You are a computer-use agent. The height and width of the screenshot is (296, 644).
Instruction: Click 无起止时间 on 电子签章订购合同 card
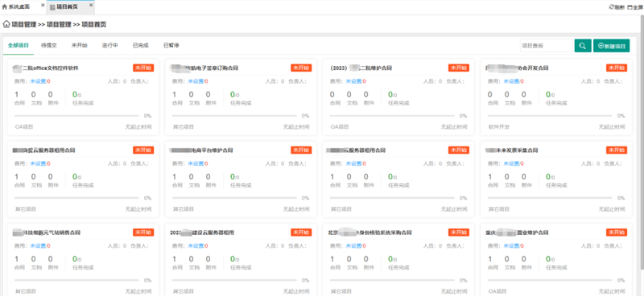coord(296,127)
